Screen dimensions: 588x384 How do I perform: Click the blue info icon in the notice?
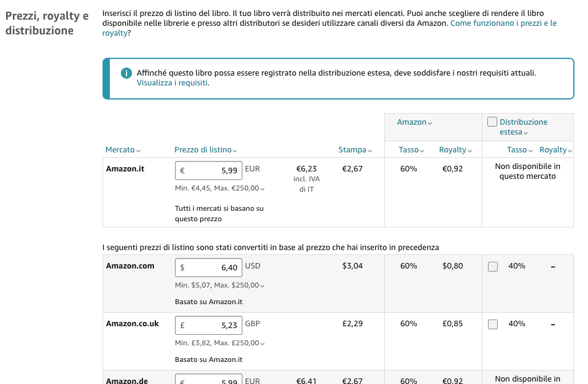tap(126, 73)
